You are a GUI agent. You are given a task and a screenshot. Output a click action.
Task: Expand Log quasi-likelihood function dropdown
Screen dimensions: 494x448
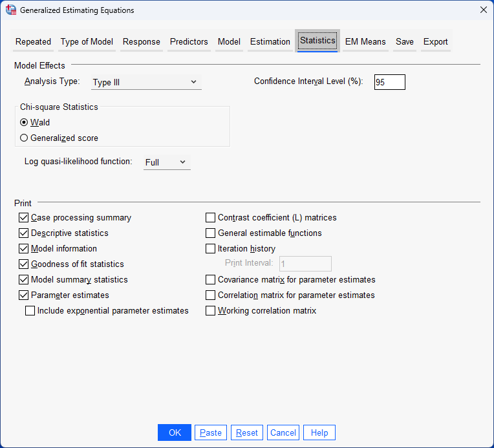pos(166,162)
